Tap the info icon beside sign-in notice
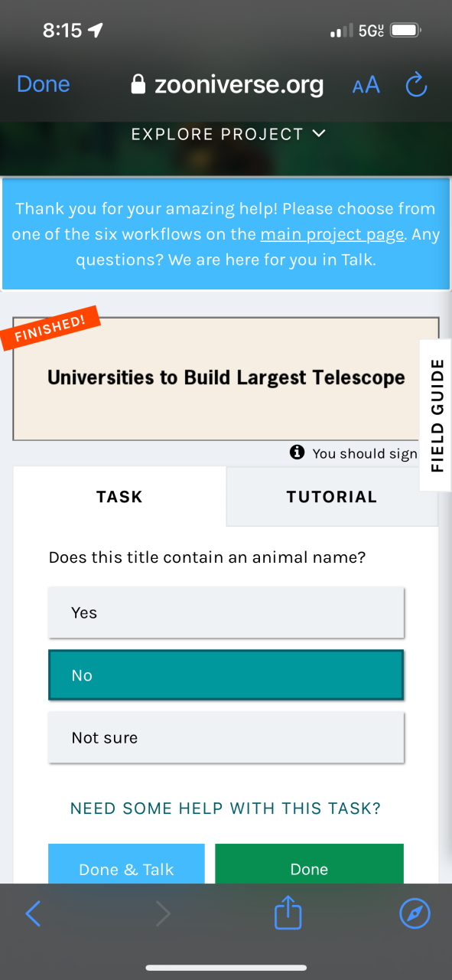Screen dimensions: 452x980 [x=298, y=452]
